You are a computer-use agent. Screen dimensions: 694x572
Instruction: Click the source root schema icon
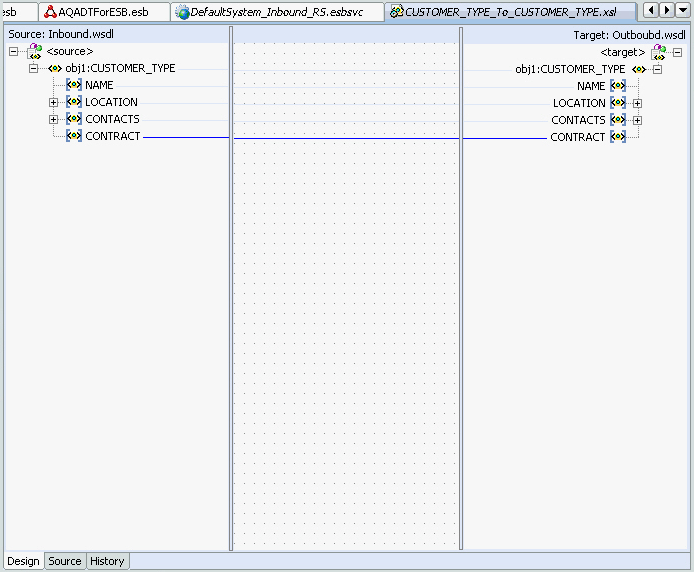click(x=34, y=51)
